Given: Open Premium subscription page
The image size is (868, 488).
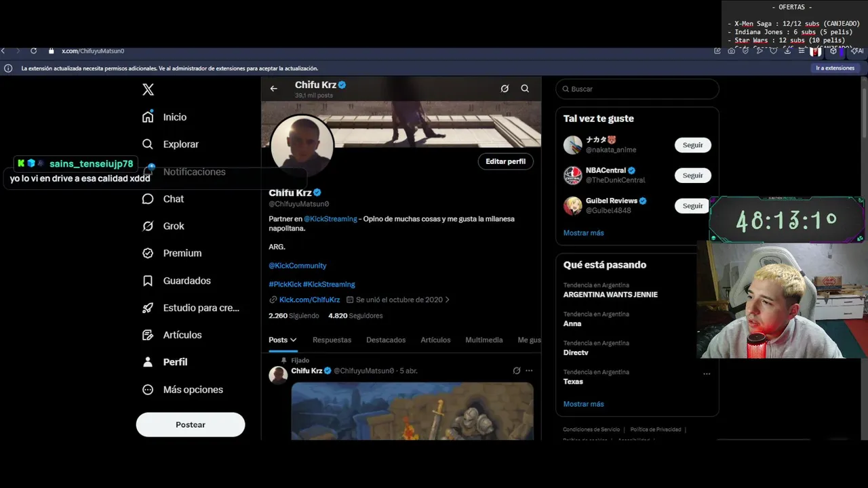Looking at the screenshot, I should [x=172, y=253].
